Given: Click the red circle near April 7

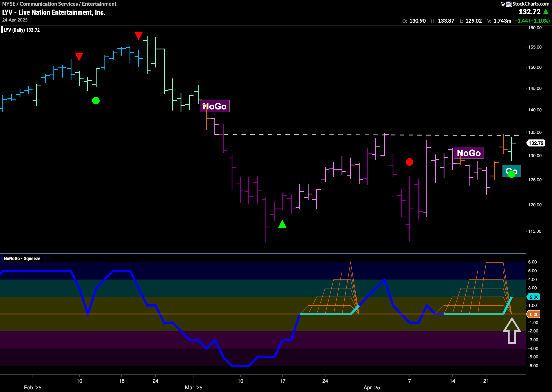Looking at the screenshot, I should point(409,162).
